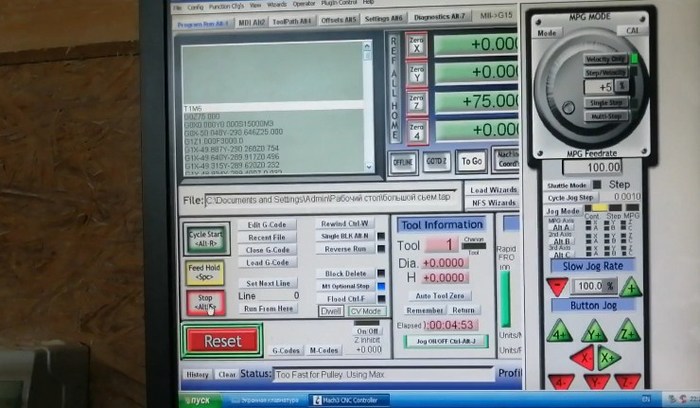Click Cycle Start button
This screenshot has height=408, width=700.
206,238
